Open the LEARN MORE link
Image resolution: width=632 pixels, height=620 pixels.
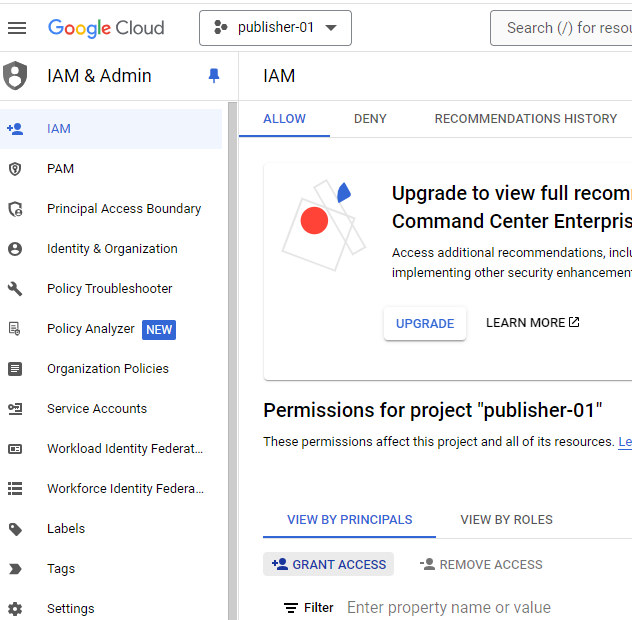(532, 322)
